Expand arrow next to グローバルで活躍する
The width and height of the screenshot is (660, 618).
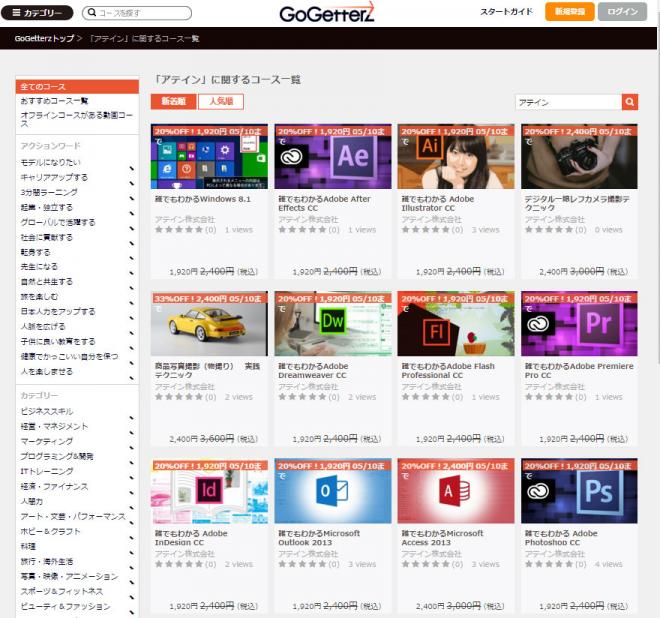tap(132, 229)
